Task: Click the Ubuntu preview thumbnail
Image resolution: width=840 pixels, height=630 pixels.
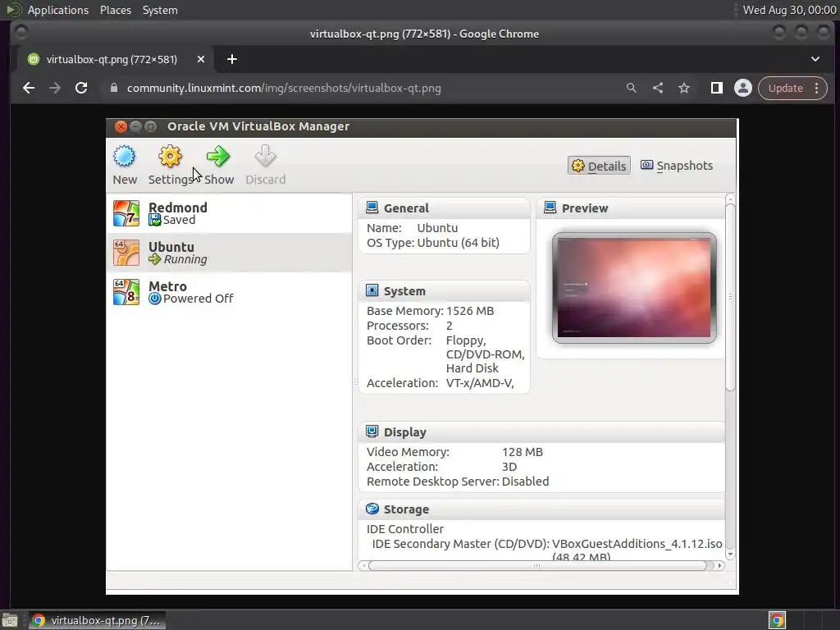Action: pos(634,288)
